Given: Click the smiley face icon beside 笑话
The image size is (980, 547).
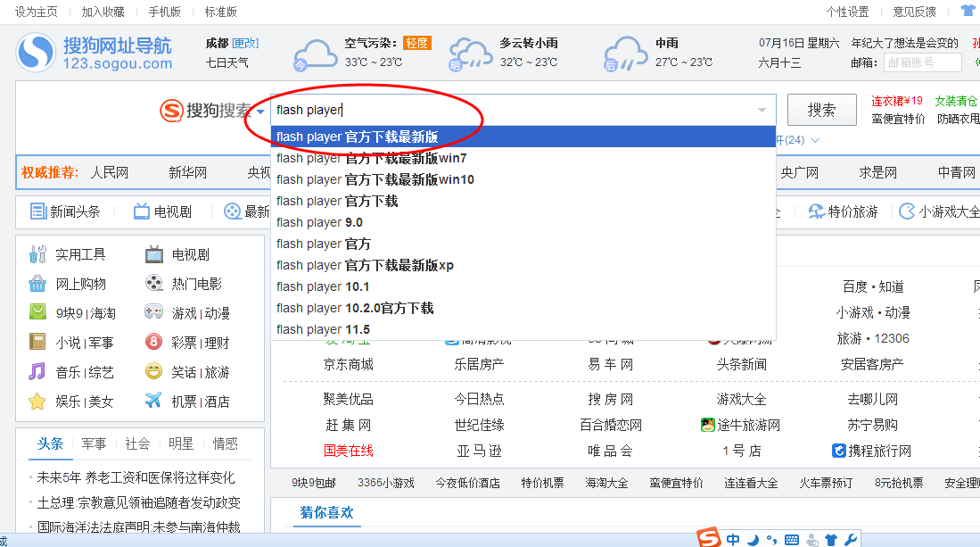Looking at the screenshot, I should coord(153,371).
